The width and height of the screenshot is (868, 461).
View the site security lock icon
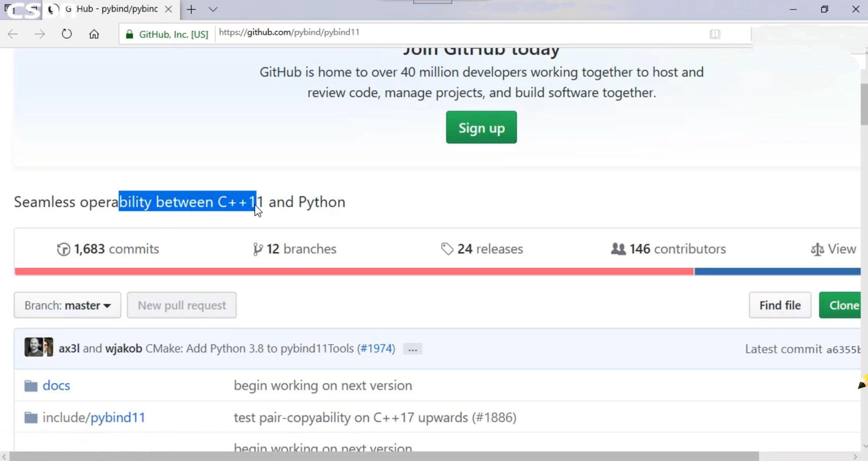[x=130, y=35]
